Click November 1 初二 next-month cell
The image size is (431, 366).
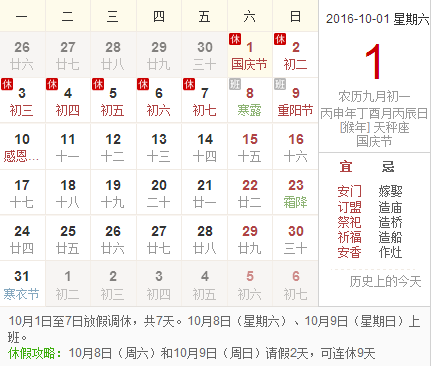tap(68, 284)
